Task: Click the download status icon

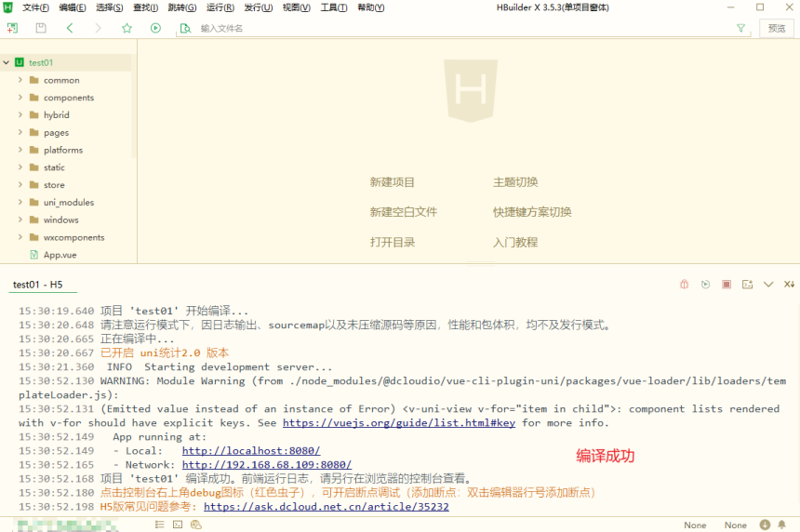Action: tap(765, 525)
